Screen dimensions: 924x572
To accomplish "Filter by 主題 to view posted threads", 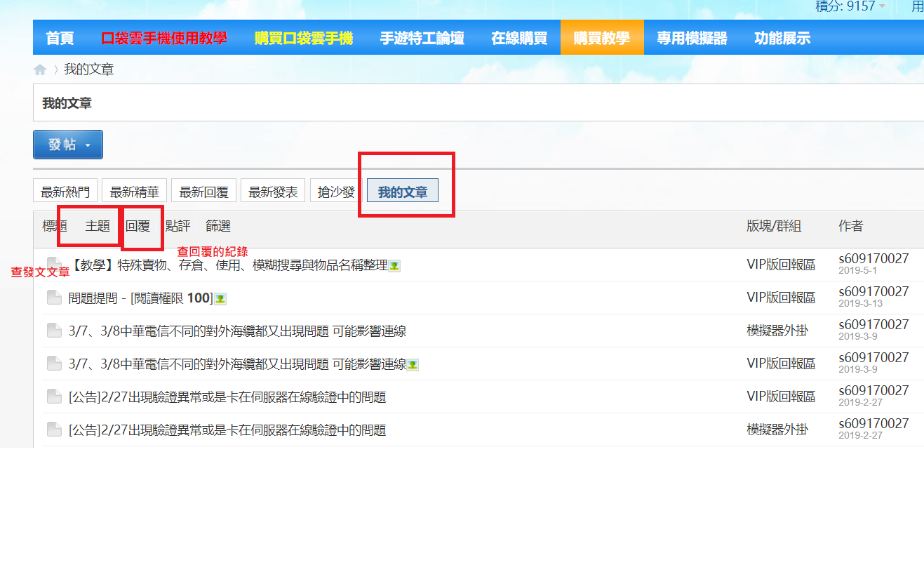I will pyautogui.click(x=98, y=226).
